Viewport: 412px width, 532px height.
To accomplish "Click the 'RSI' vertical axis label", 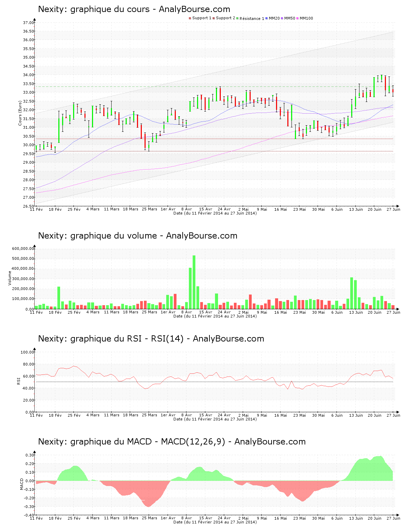I will [19, 381].
